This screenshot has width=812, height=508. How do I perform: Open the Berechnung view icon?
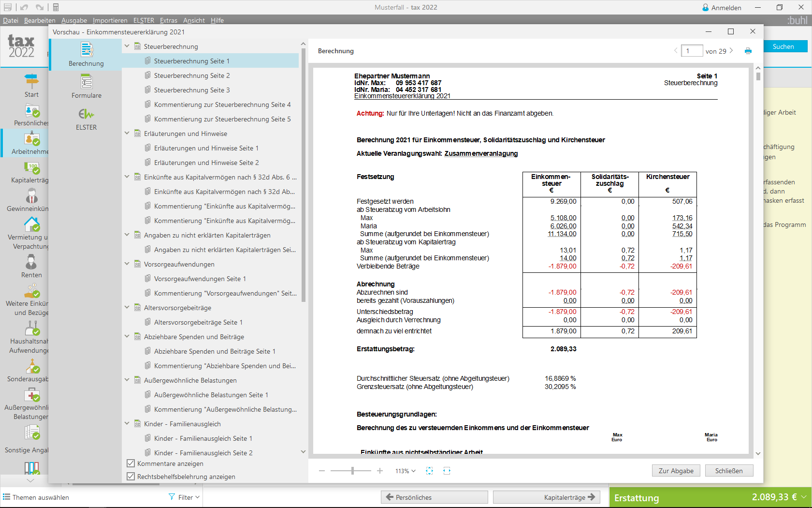click(87, 50)
